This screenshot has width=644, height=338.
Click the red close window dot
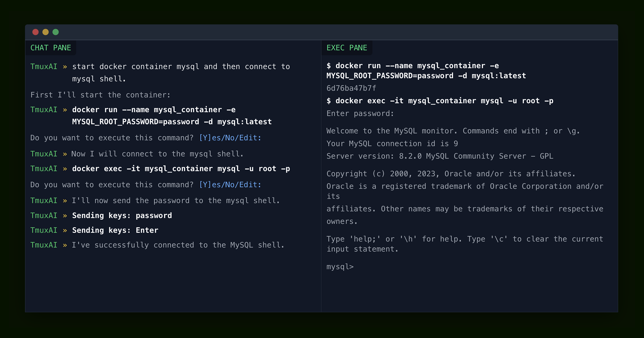35,32
